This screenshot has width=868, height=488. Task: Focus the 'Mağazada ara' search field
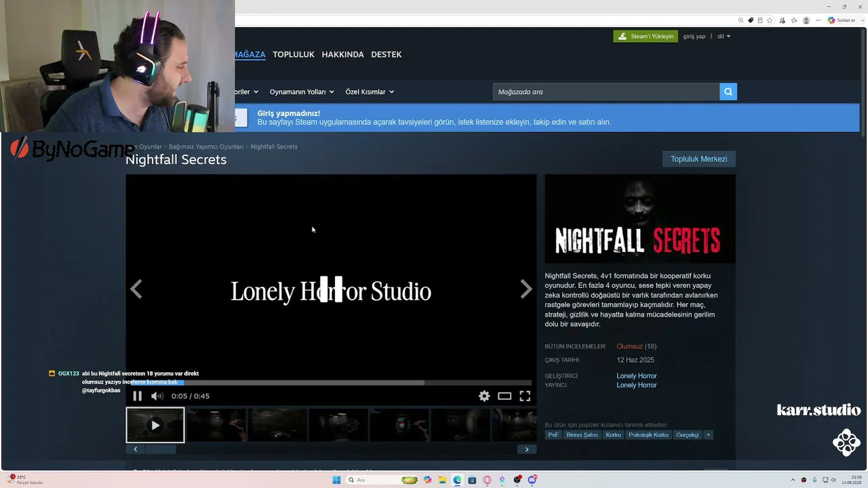click(606, 91)
